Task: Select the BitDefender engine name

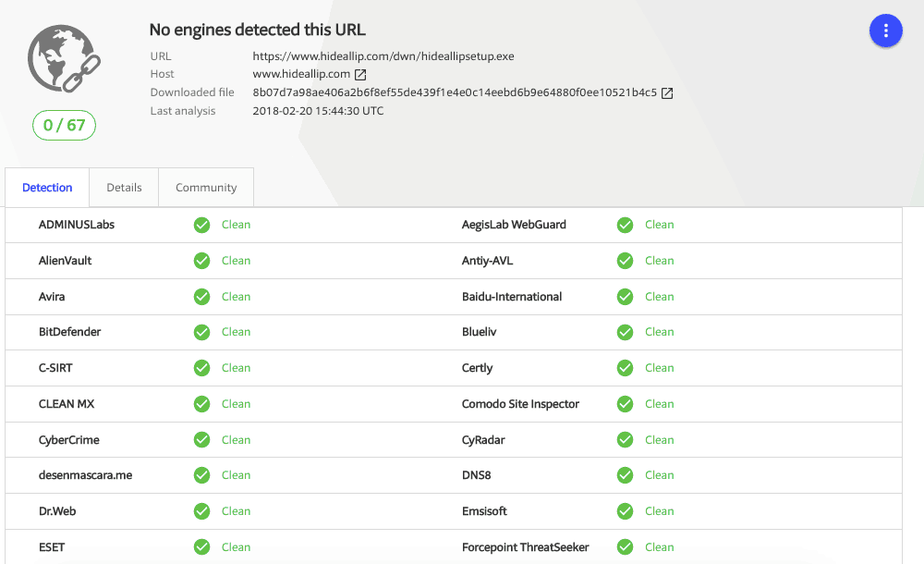Action: click(69, 332)
